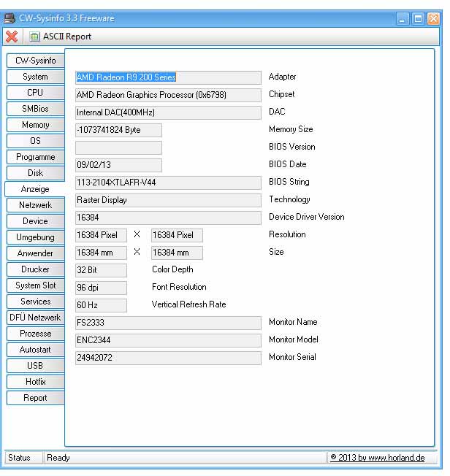Click the Memory Size value field
The image size is (450, 476).
click(118, 130)
